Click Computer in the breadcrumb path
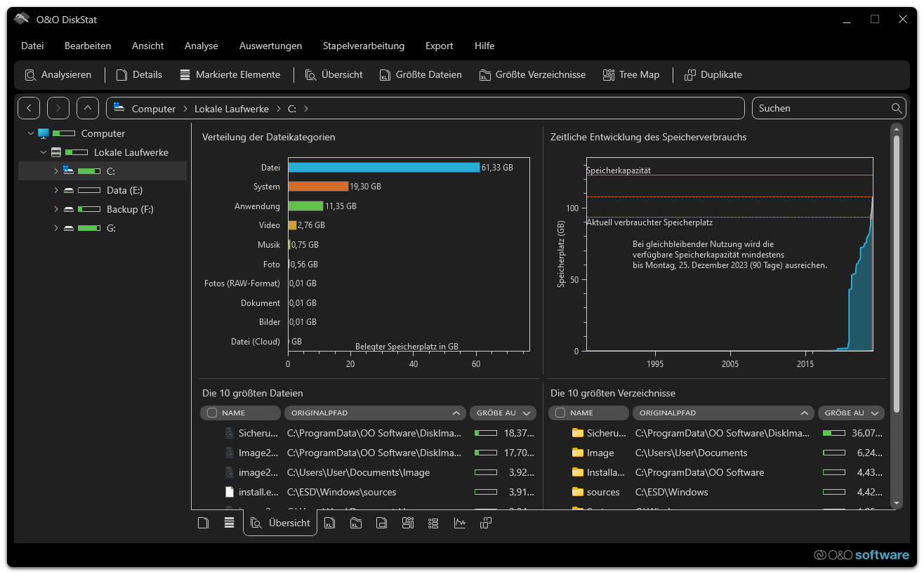This screenshot has height=574, width=924. pyautogui.click(x=154, y=109)
